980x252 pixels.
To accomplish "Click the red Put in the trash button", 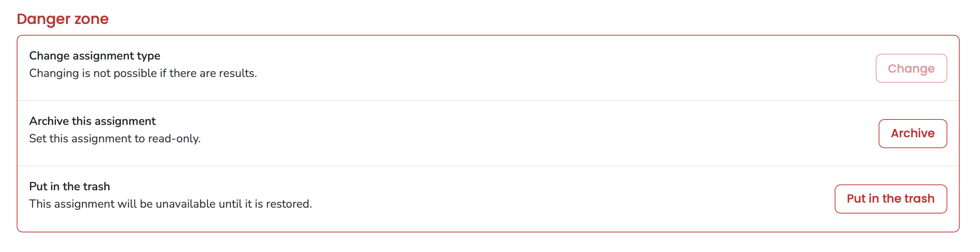I will tap(891, 199).
